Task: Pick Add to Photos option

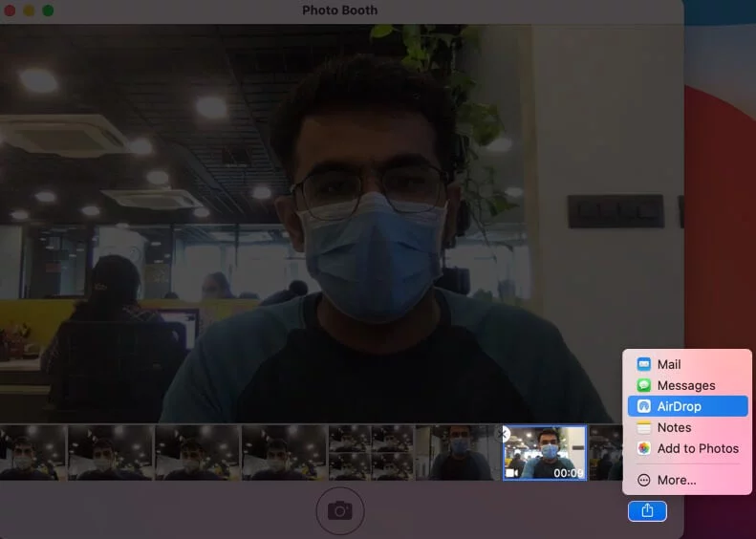Action: pos(687,448)
